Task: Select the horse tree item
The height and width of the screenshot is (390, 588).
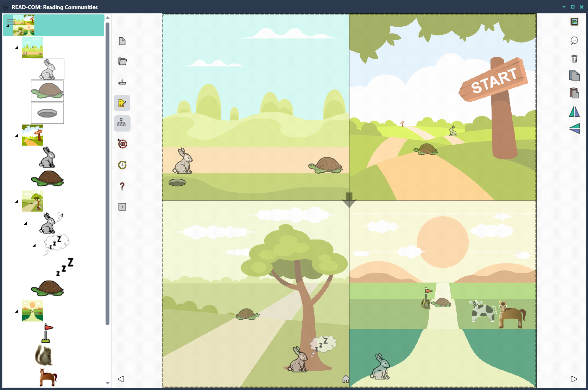Action: click(48, 377)
